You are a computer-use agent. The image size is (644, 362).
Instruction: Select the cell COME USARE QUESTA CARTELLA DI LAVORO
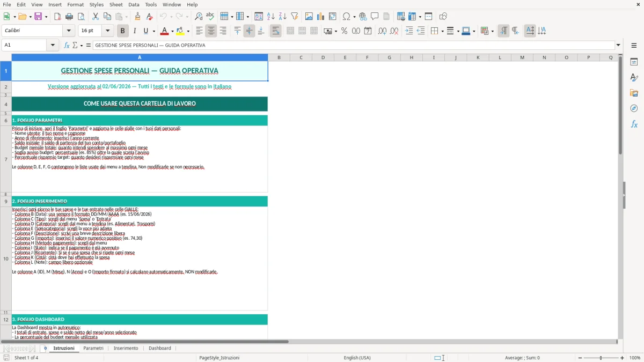point(140,104)
